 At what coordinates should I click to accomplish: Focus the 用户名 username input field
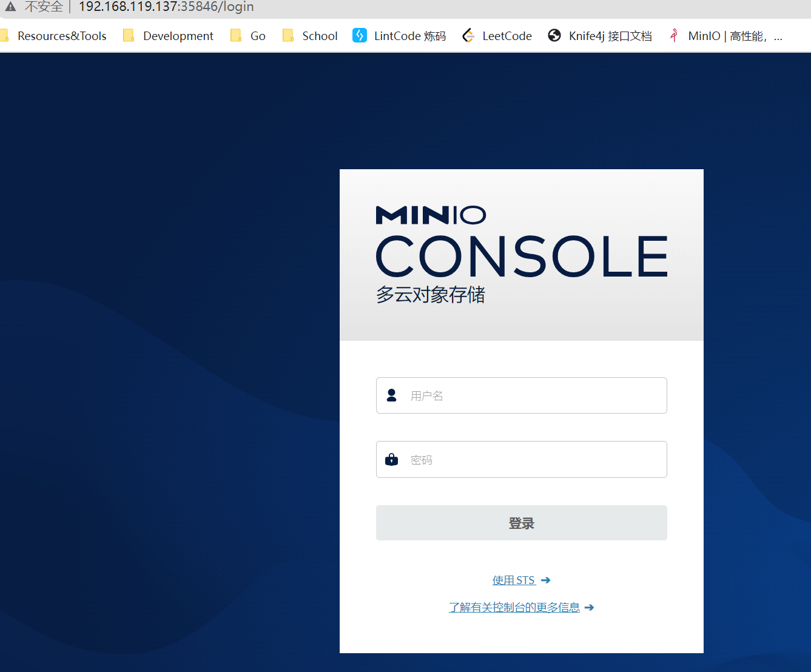click(522, 395)
